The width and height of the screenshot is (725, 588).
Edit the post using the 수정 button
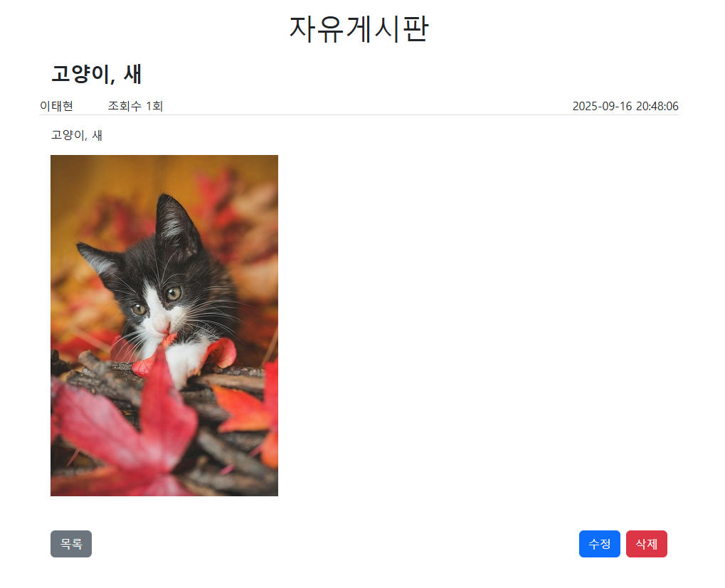coord(599,544)
